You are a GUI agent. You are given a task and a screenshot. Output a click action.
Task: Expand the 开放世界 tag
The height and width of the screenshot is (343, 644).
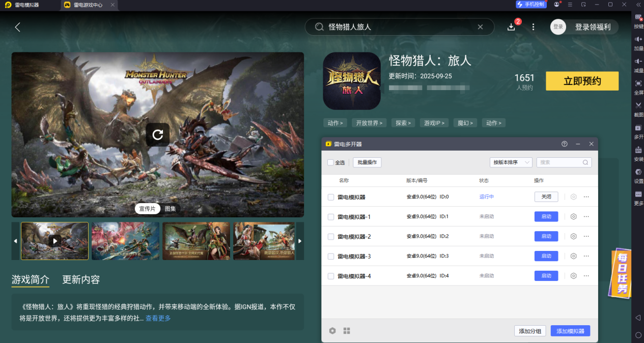point(370,123)
